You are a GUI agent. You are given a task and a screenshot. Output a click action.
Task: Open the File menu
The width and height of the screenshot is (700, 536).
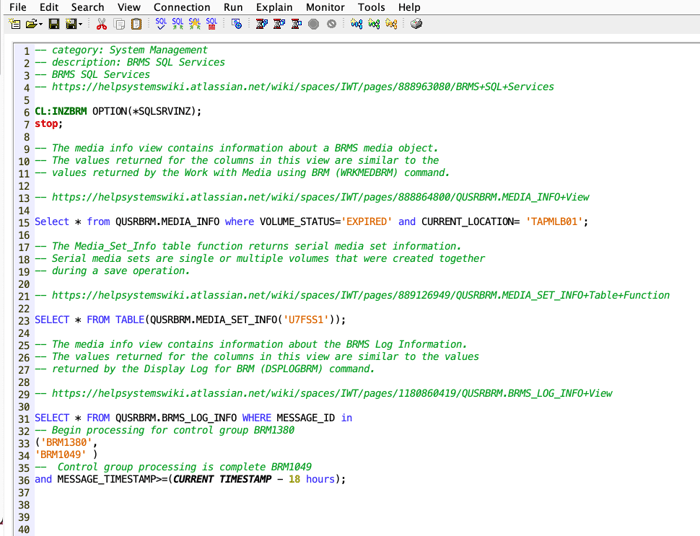click(17, 7)
